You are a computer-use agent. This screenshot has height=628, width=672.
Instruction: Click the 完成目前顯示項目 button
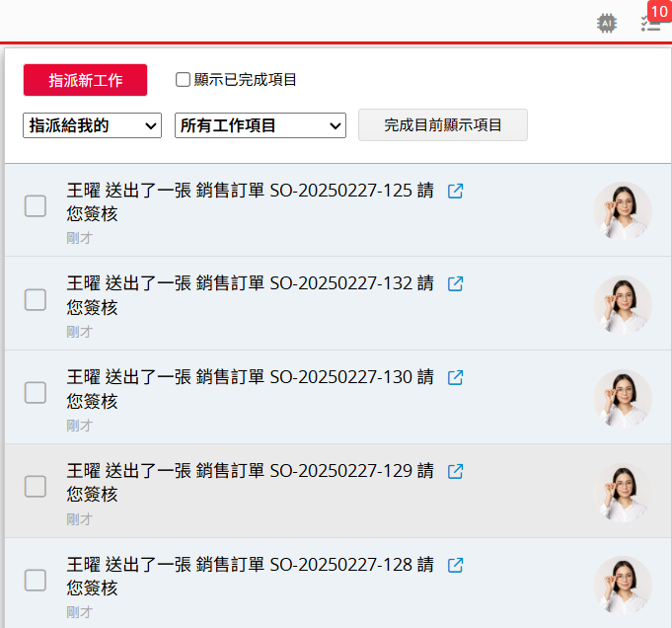[442, 125]
